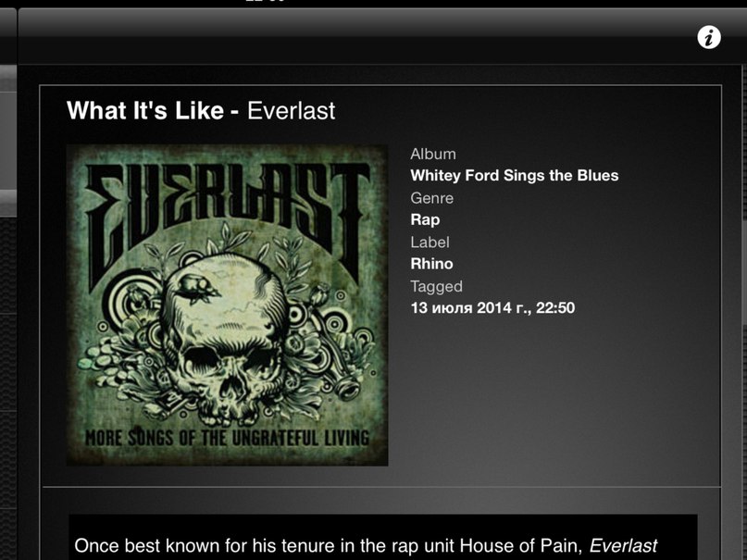
Task: Tap the "More Songs of the Ungrateful Living" cover caption
Action: point(227,437)
